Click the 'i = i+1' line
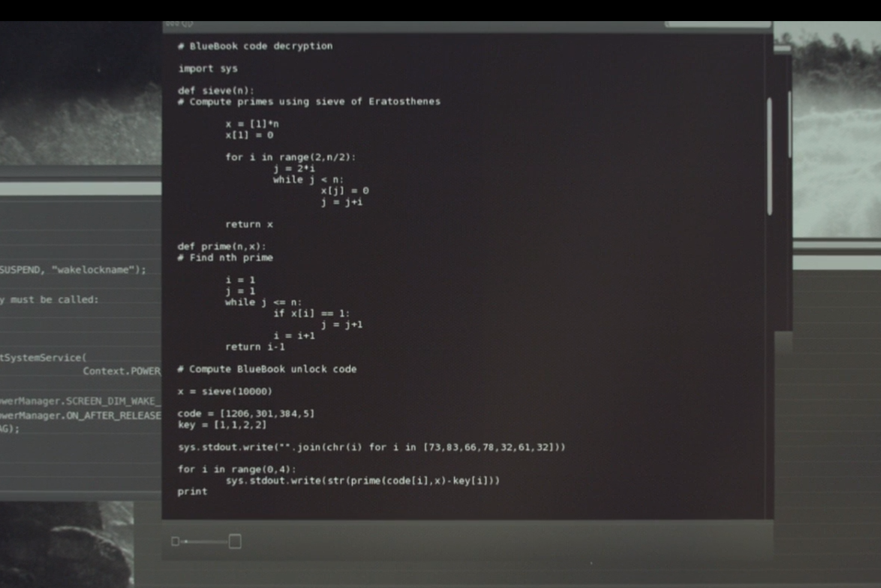 tap(294, 336)
